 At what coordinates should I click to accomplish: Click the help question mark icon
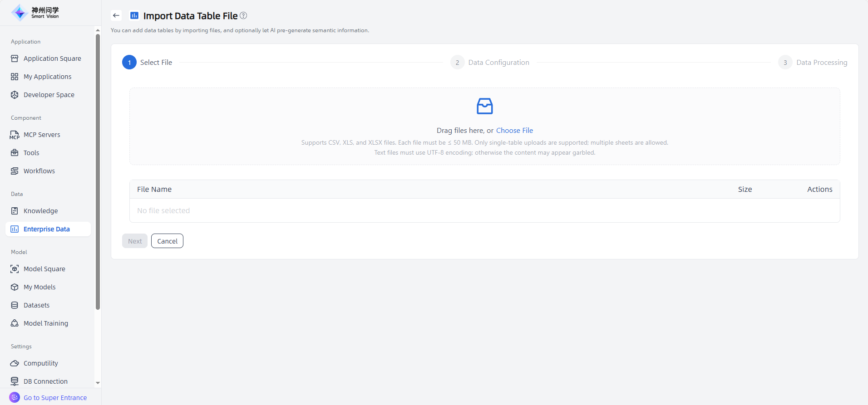click(243, 15)
